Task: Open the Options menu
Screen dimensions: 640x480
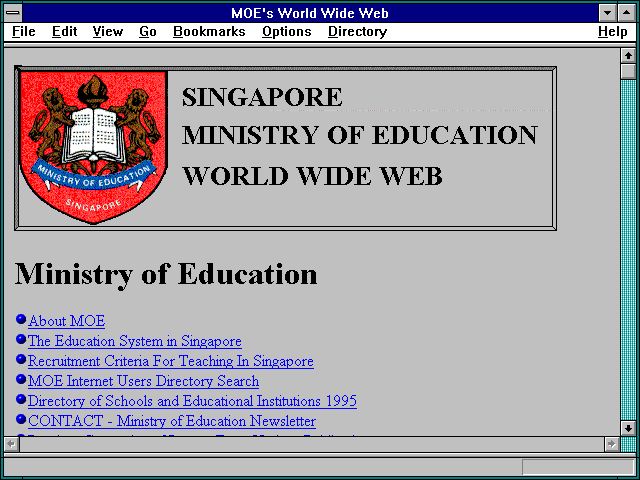Action: pos(287,31)
